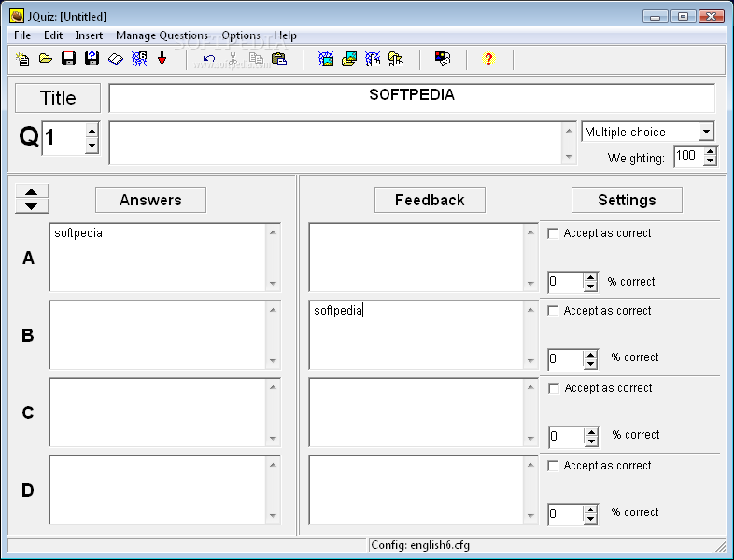Increase Weighting value with up arrow
The image size is (734, 560).
711,151
